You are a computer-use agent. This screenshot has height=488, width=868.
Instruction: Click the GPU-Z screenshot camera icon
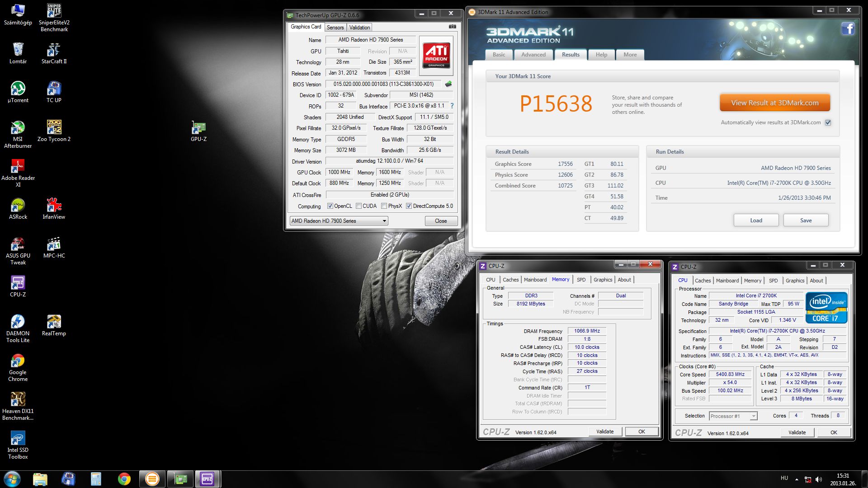pyautogui.click(x=452, y=27)
